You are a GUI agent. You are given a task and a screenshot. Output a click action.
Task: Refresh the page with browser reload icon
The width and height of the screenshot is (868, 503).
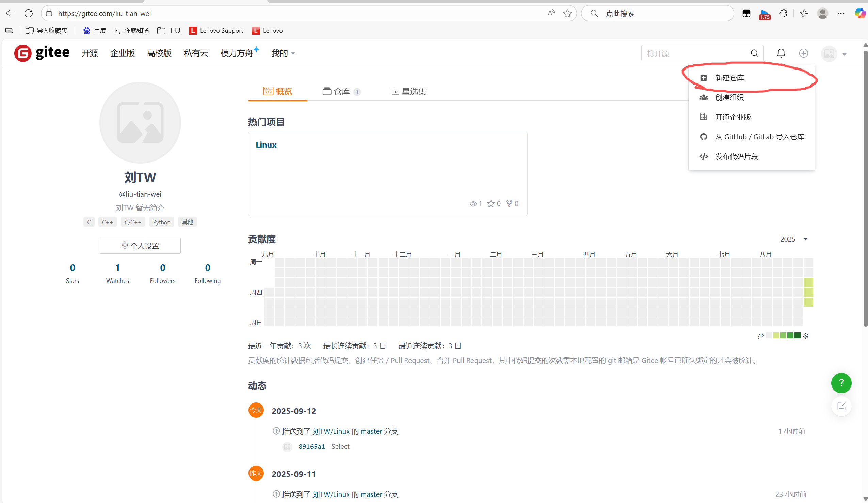click(29, 13)
